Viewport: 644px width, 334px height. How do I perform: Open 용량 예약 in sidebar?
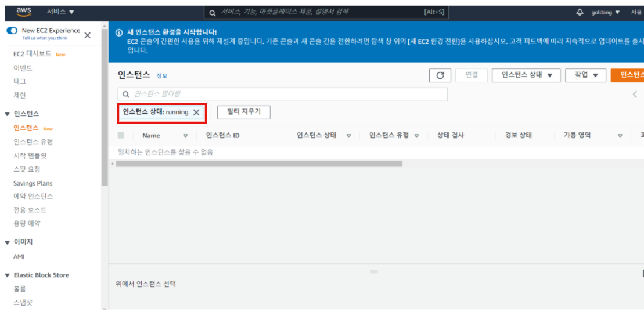[27, 223]
